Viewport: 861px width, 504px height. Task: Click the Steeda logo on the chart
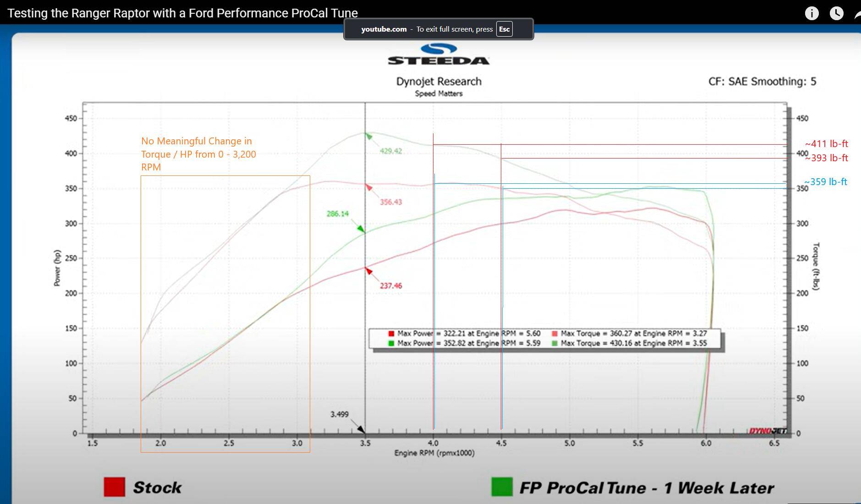[439, 54]
